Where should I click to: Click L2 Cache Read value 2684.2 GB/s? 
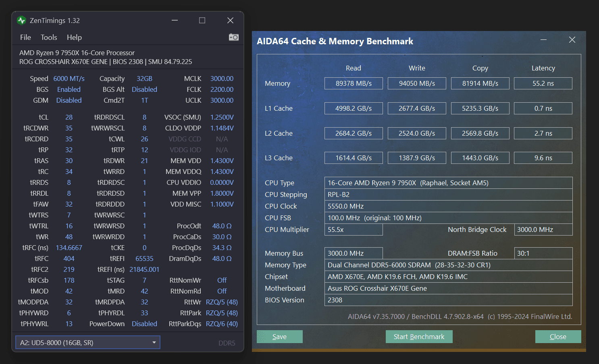point(354,133)
